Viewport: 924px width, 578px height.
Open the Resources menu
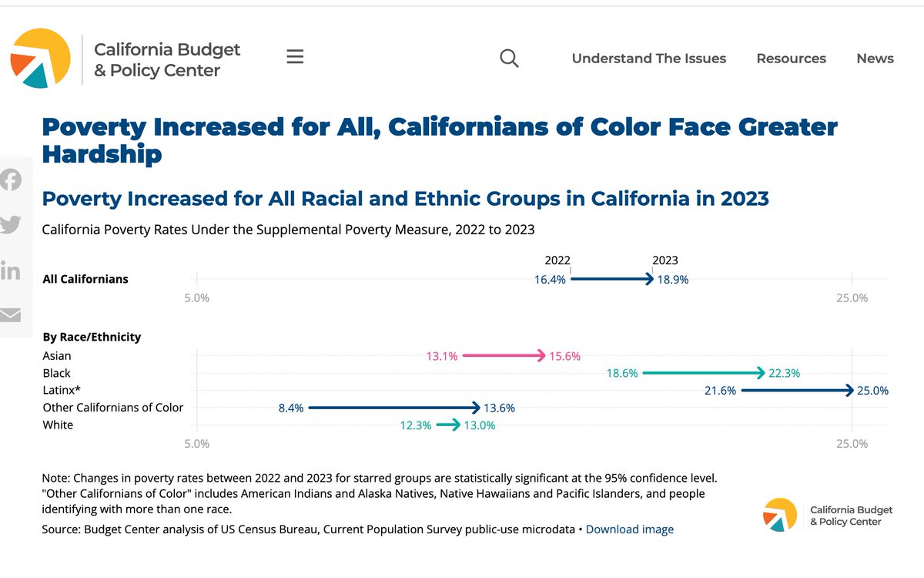[x=791, y=59]
